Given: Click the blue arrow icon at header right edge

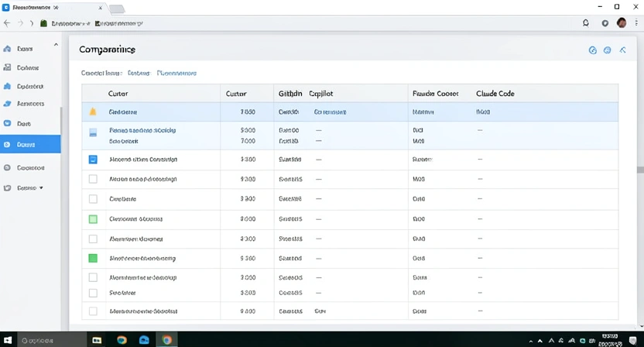Looking at the screenshot, I should point(622,50).
